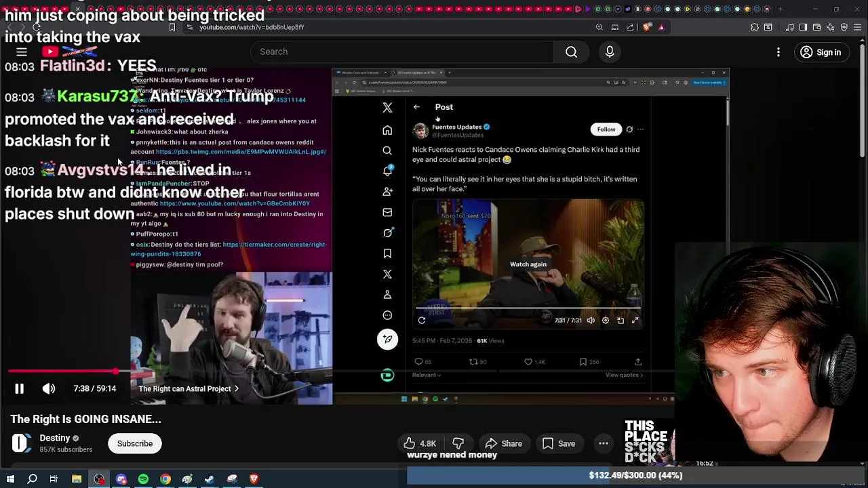Subscribe to the Destiny channel
Screen dimensions: 868x488
click(x=135, y=443)
